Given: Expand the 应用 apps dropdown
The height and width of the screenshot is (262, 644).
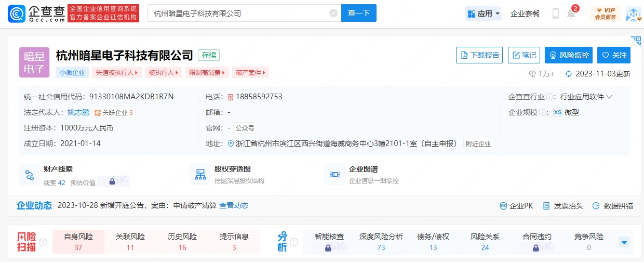Looking at the screenshot, I should (x=484, y=14).
